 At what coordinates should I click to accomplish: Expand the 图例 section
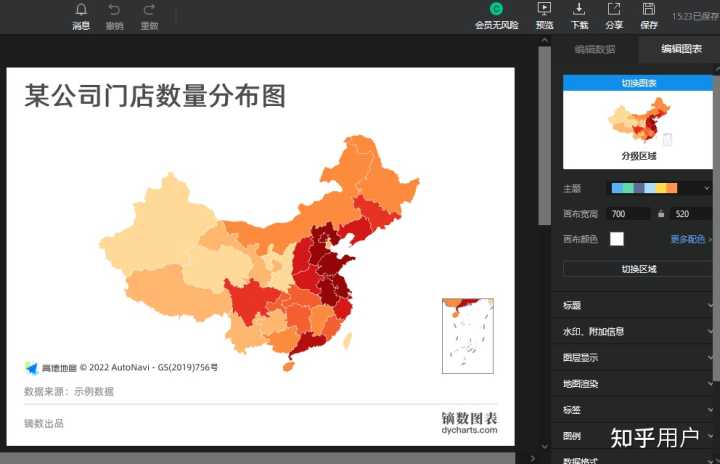[x=636, y=436]
